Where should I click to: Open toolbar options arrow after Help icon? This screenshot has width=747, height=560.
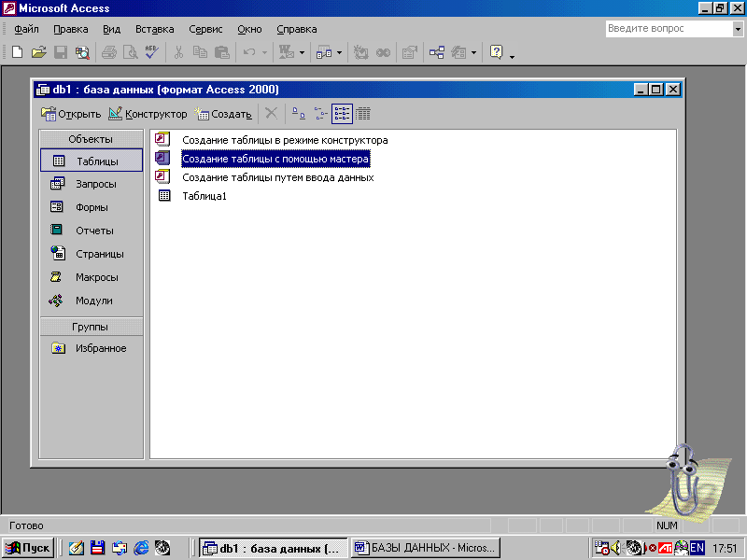pyautogui.click(x=512, y=56)
